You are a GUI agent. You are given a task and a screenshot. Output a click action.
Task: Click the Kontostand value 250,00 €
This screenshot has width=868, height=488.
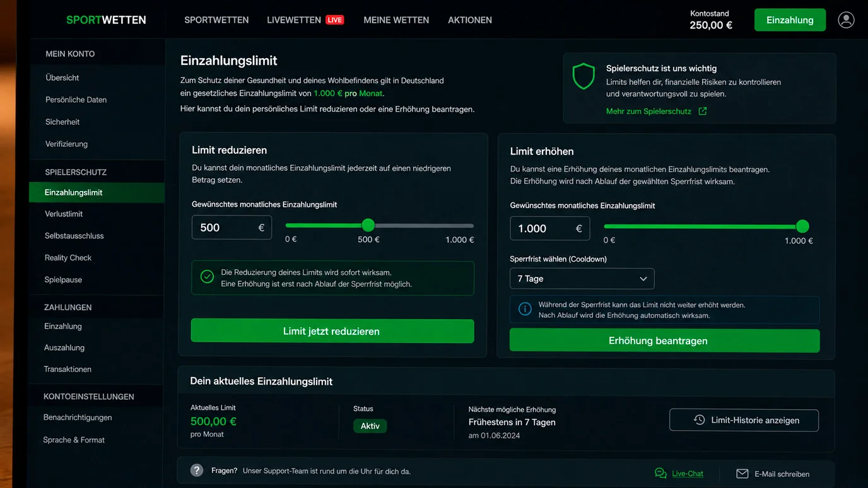[x=711, y=25]
